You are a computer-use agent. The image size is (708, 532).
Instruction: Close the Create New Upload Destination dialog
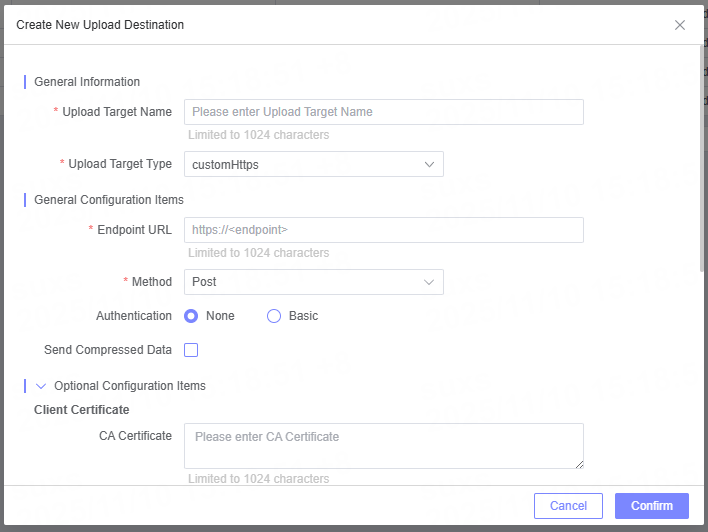pyautogui.click(x=680, y=25)
